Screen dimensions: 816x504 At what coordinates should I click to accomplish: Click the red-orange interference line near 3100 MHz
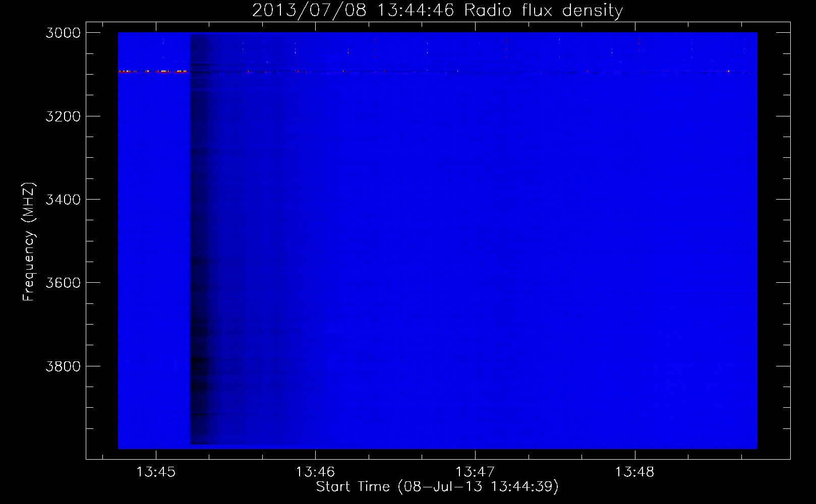click(x=153, y=72)
